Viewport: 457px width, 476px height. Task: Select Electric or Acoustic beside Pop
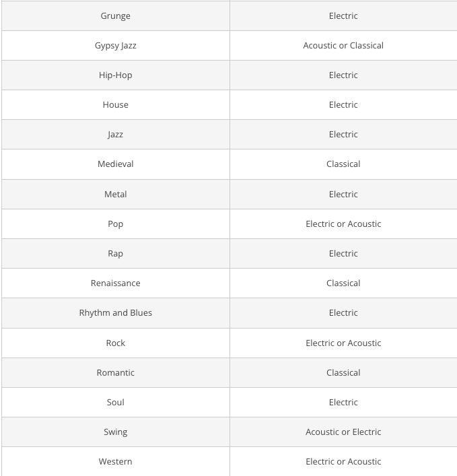[x=343, y=224]
